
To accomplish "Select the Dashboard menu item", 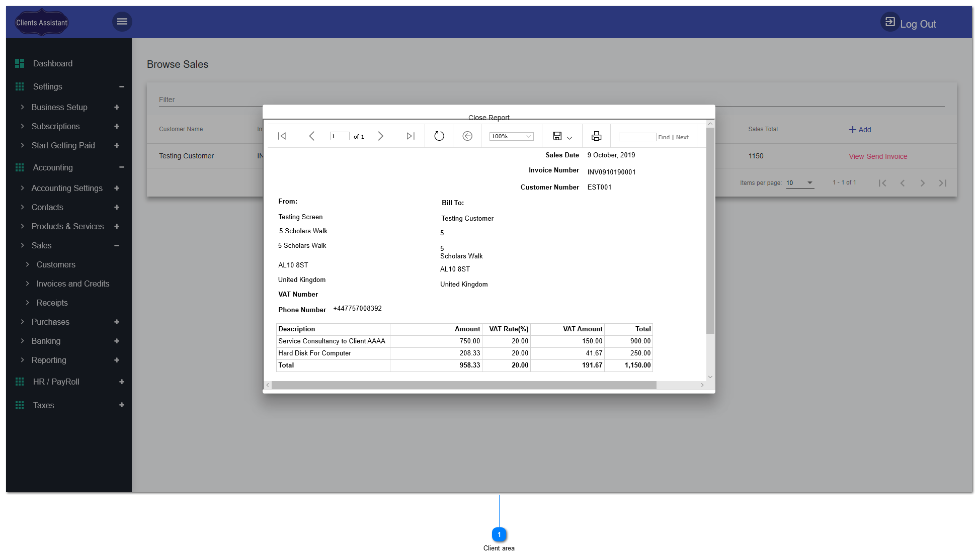I will [52, 63].
